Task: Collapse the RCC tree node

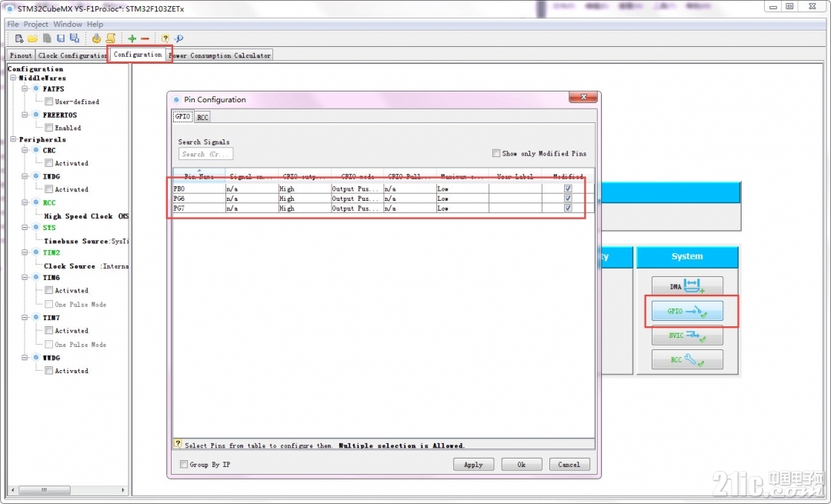Action: pos(25,202)
